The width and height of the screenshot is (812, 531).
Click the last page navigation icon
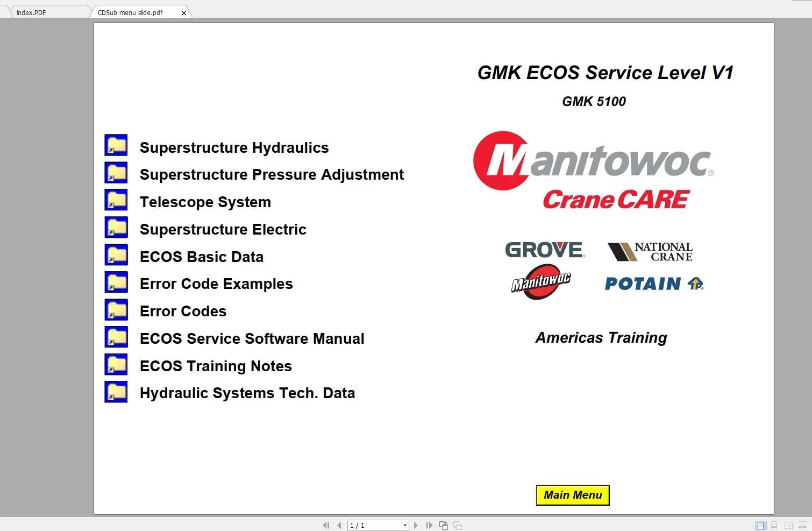tap(429, 525)
